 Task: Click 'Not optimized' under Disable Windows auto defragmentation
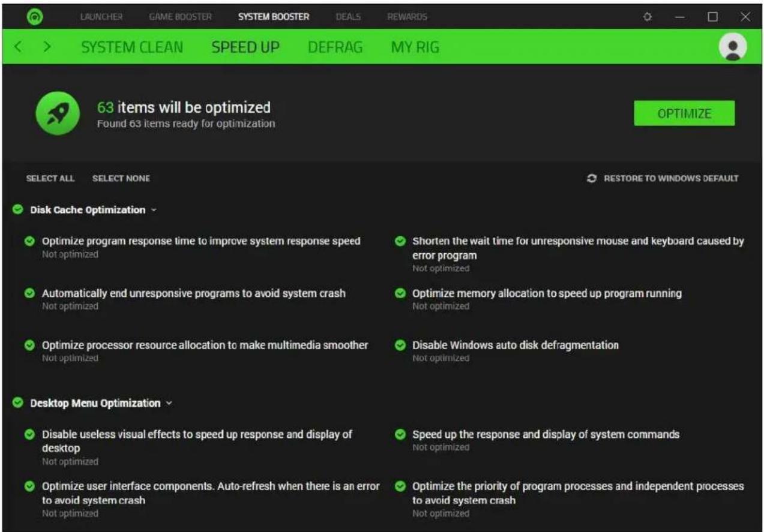(x=441, y=358)
